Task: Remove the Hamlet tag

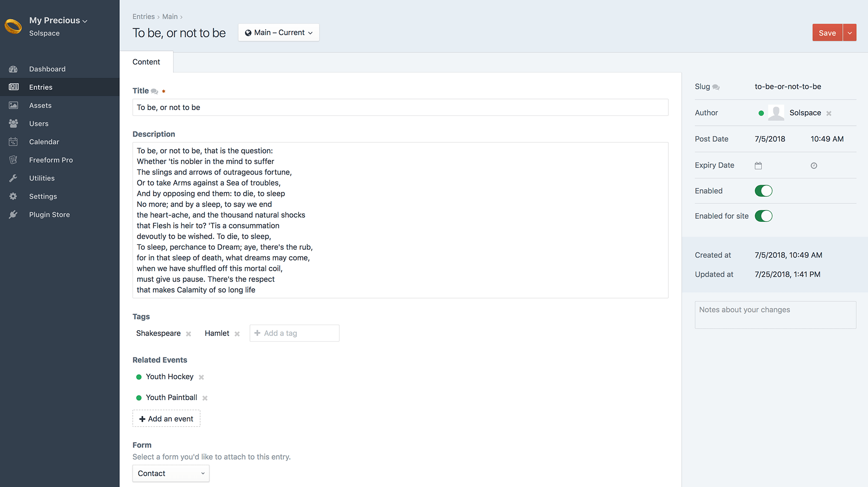Action: pyautogui.click(x=237, y=334)
